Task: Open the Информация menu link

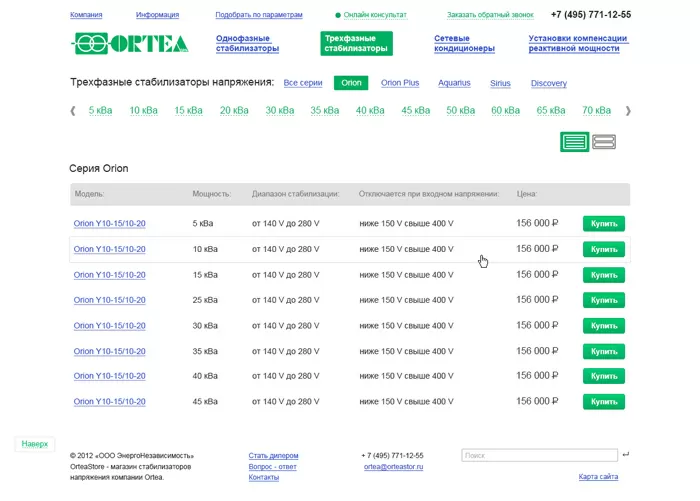Action: click(157, 15)
